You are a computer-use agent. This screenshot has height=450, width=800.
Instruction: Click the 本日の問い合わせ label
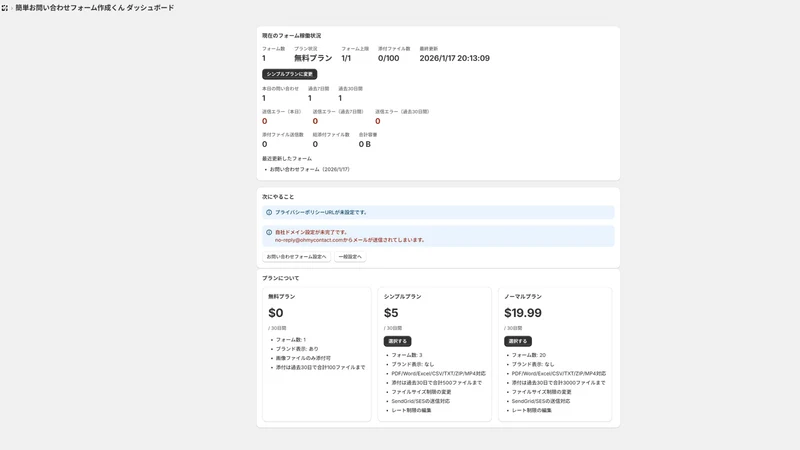pos(280,89)
